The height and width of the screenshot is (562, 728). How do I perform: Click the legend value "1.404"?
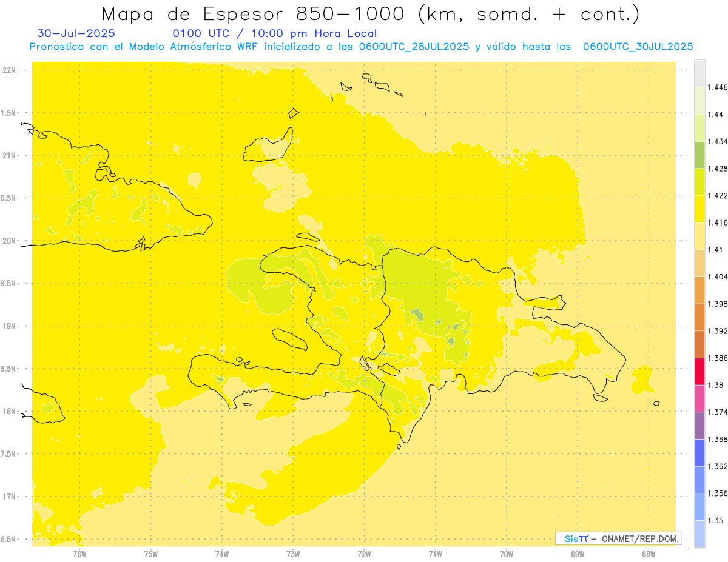(x=719, y=276)
